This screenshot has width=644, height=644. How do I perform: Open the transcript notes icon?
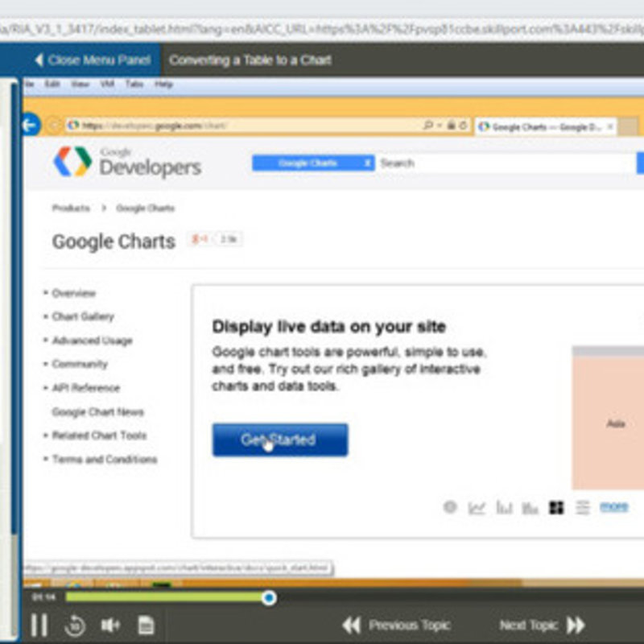(x=146, y=625)
